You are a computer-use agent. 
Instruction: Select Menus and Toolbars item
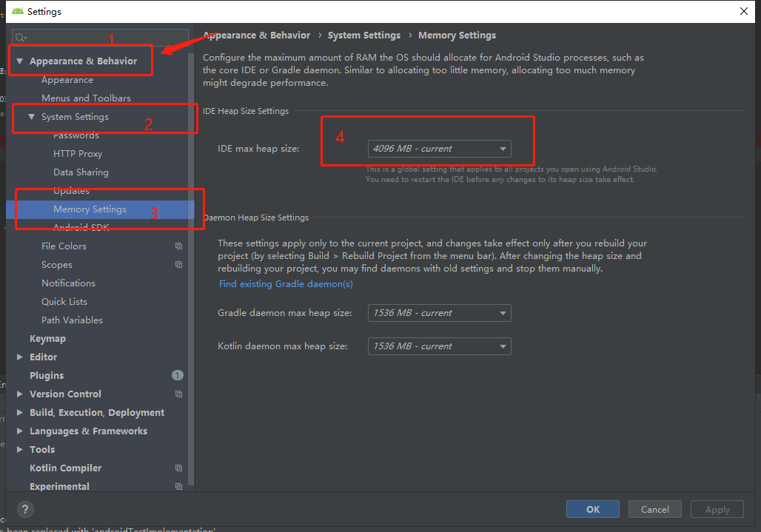coord(86,98)
